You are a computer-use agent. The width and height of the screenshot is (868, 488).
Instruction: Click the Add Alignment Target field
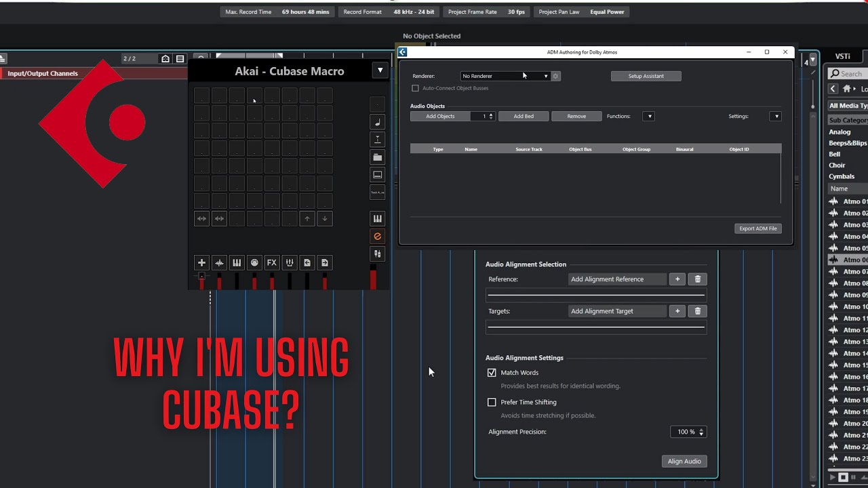coord(617,311)
